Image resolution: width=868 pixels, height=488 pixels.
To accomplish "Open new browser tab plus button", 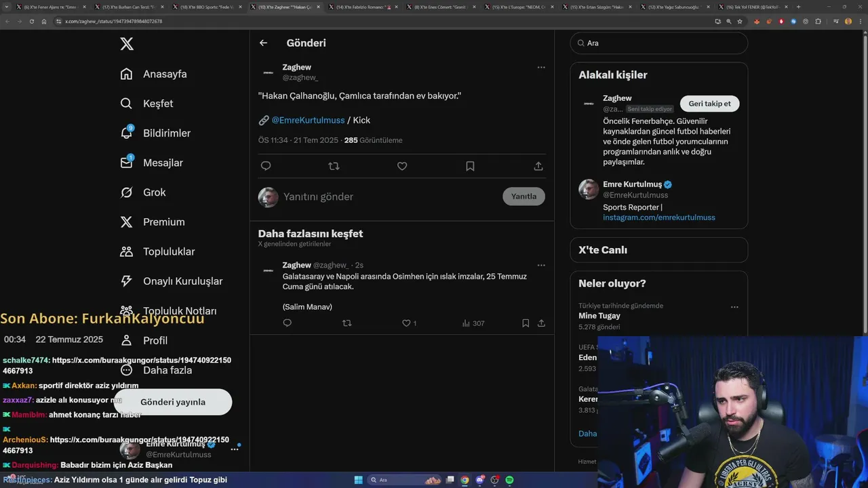I will [x=798, y=7].
